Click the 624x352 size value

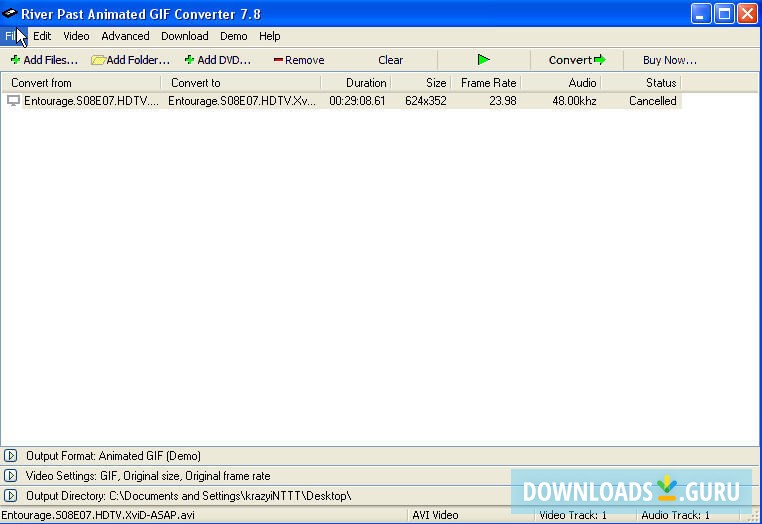(x=426, y=101)
